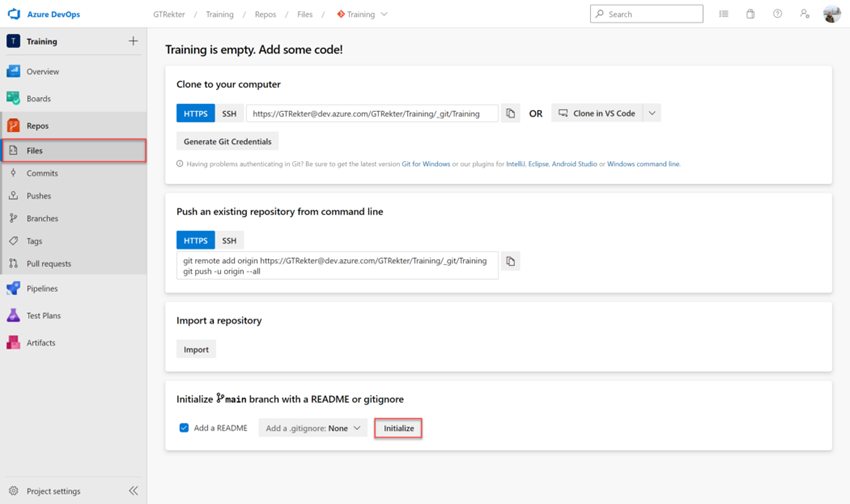Uncheck the Add a README checkbox

coord(184,428)
